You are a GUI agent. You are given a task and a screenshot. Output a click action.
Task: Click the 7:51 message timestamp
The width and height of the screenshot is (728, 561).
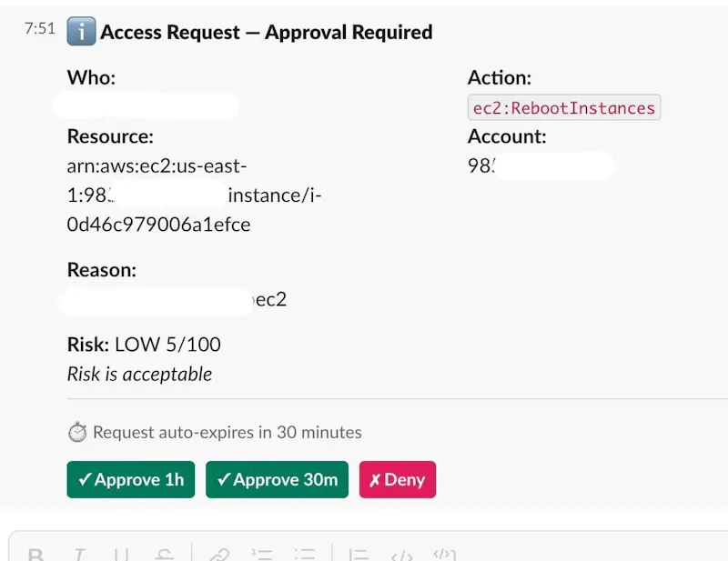point(40,29)
